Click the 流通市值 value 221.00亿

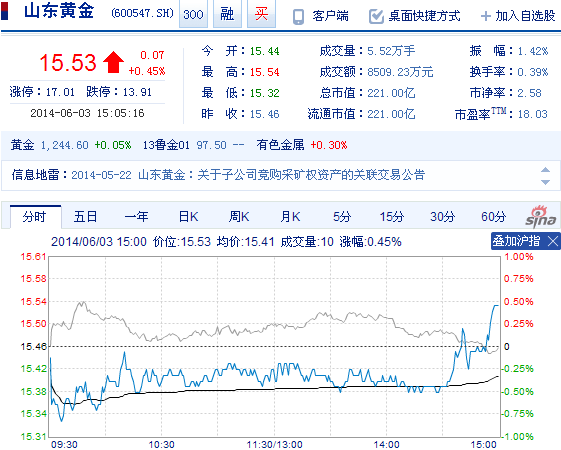point(391,114)
